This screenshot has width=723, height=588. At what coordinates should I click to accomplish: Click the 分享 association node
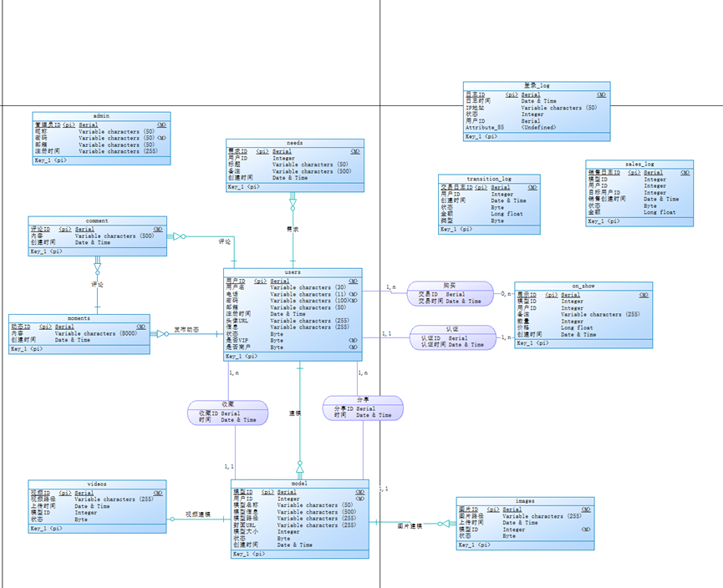click(363, 408)
